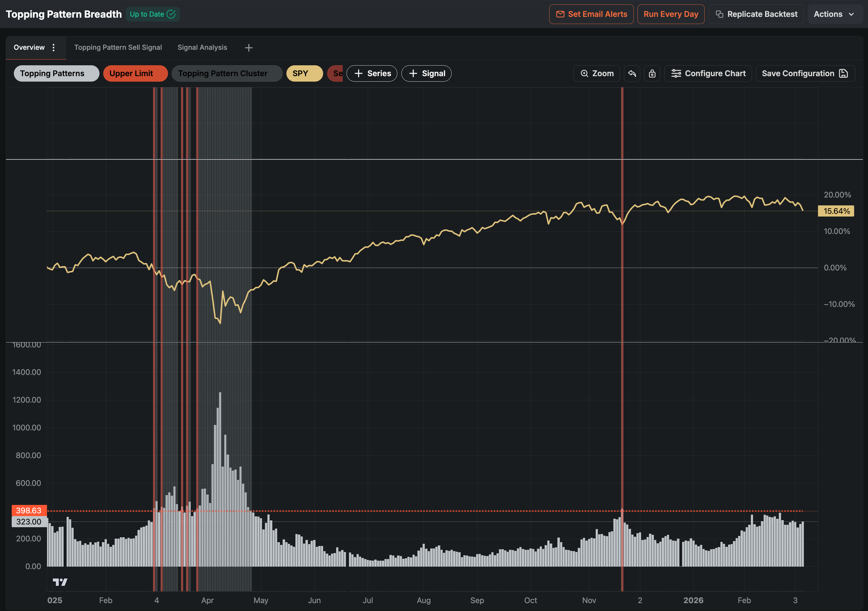Toggle the SPY series pill
The width and height of the screenshot is (868, 611).
pos(304,73)
